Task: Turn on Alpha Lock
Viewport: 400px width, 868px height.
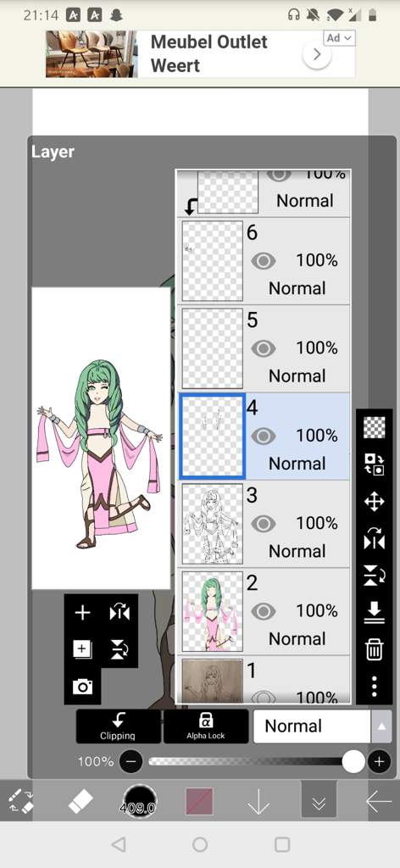Action: [x=206, y=726]
